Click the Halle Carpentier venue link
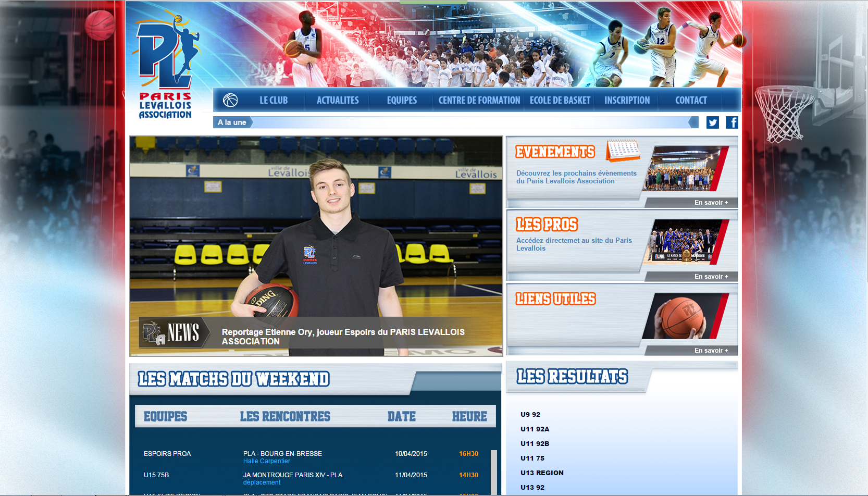Viewport: 868px width, 496px height. 267,461
